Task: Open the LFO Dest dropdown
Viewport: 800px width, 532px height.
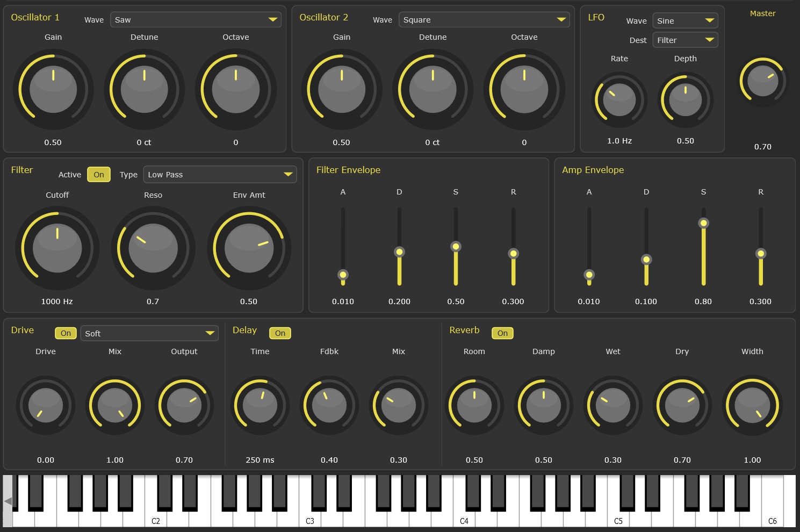Action: 685,39
